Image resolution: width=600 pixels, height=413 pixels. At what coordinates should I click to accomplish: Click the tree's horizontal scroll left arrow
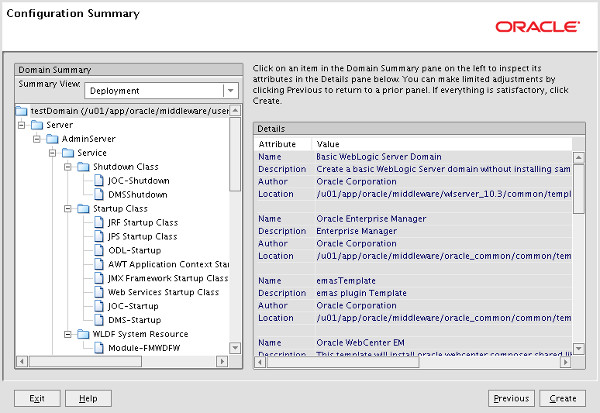[22, 361]
